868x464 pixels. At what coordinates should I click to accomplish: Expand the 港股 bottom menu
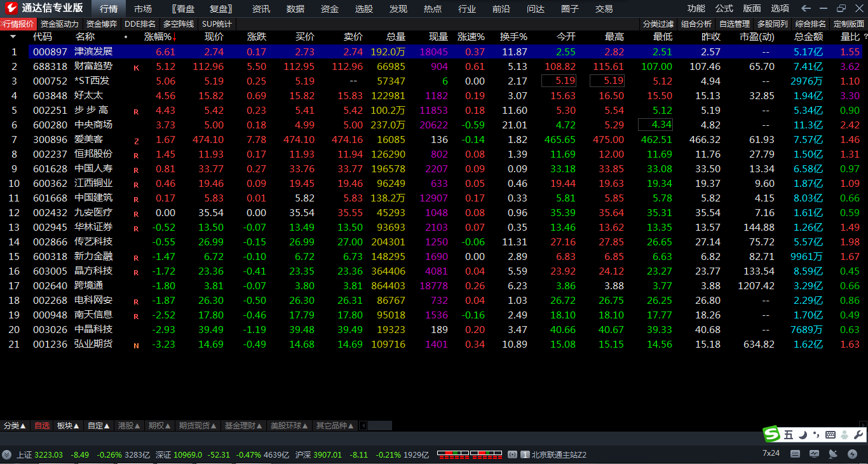click(129, 426)
